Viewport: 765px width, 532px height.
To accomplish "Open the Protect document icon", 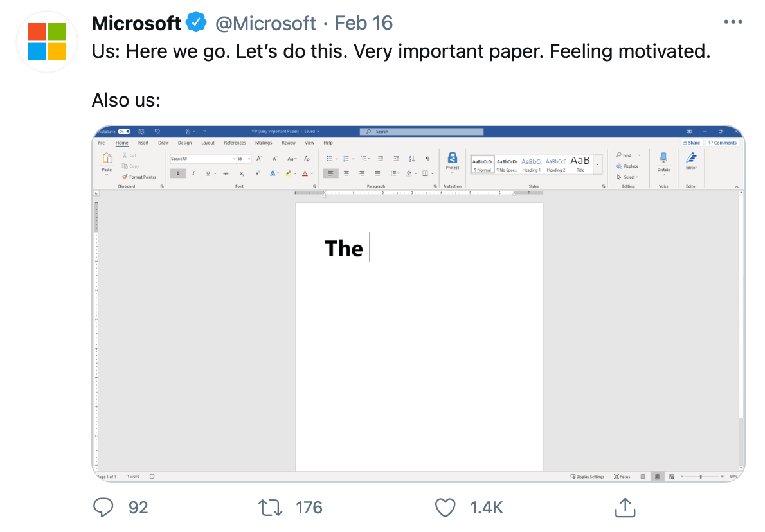I will (x=453, y=158).
